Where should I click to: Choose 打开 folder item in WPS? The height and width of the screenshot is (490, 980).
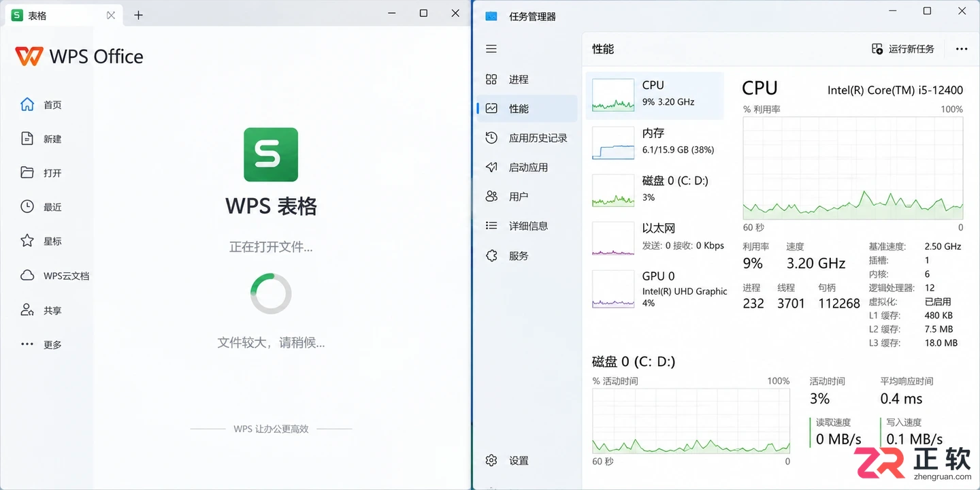(x=42, y=173)
